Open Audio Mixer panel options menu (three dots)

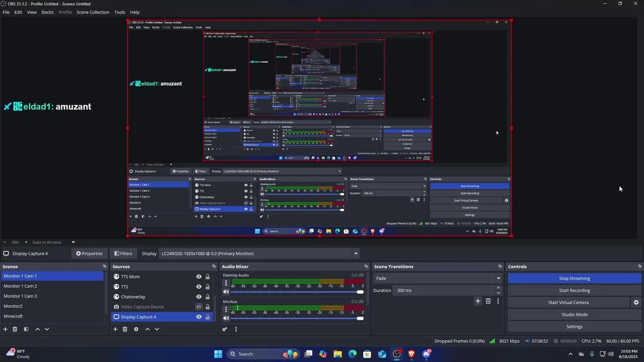(236, 329)
